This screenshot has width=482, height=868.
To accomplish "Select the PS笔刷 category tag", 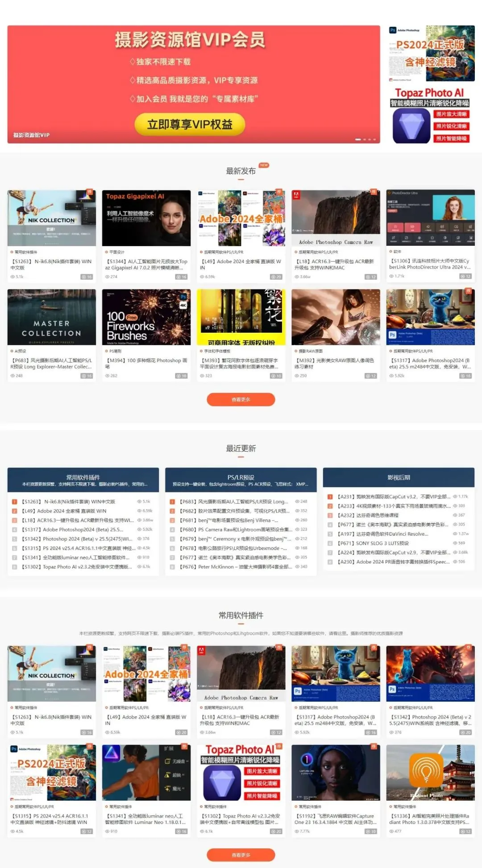I will (115, 351).
